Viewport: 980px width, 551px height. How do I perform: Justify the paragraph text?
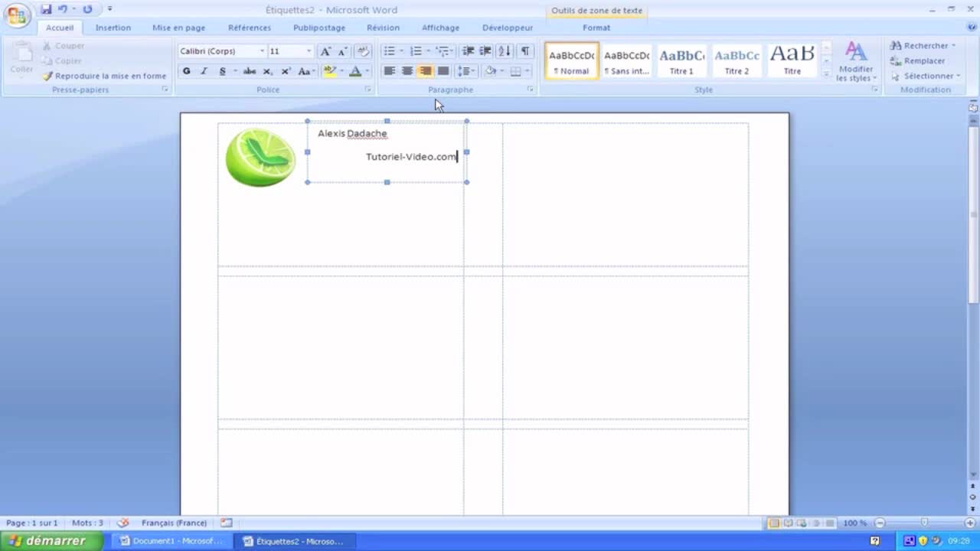pyautogui.click(x=443, y=71)
